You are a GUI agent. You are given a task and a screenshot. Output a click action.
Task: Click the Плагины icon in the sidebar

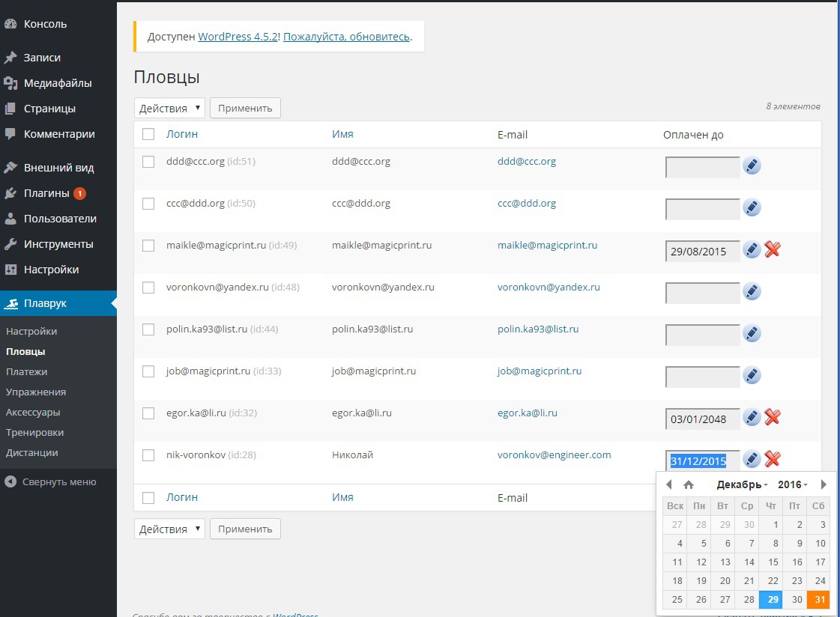click(10, 193)
